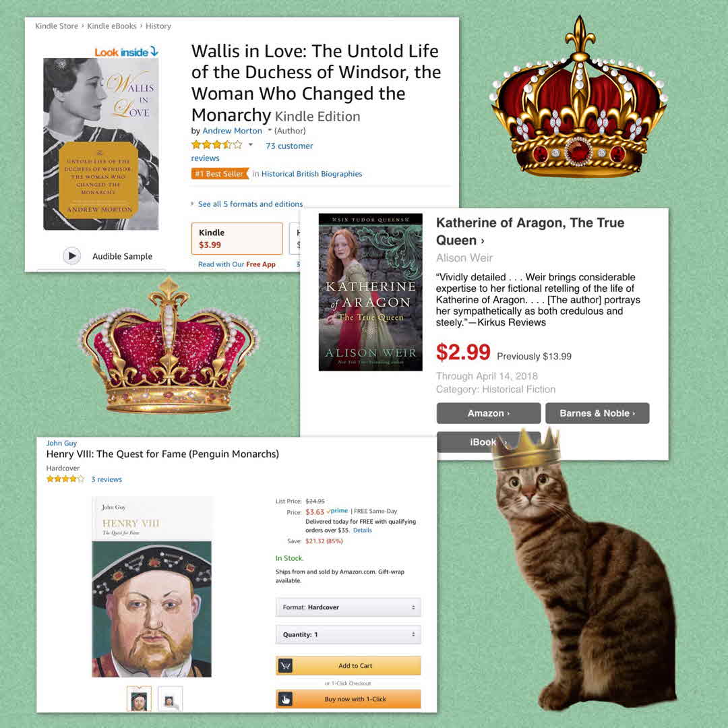Open the Barnes & Noble retailer button
The height and width of the screenshot is (728, 728).
[597, 413]
